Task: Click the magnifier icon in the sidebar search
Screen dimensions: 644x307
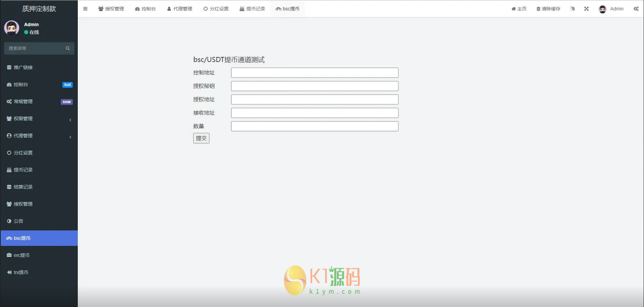Action: coord(68,48)
